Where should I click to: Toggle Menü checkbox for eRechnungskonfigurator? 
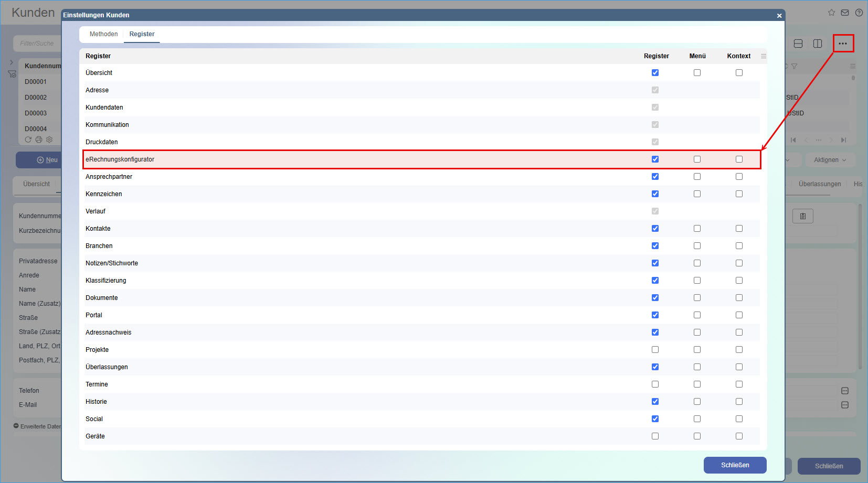coord(697,159)
